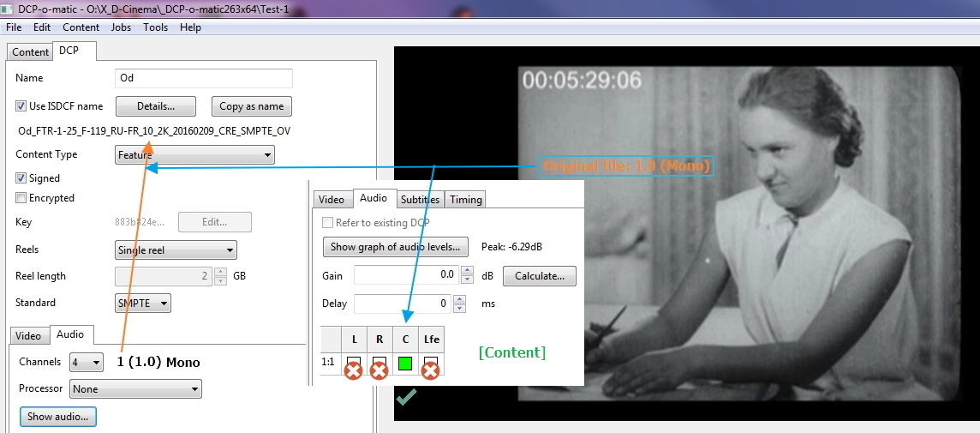This screenshot has width=980, height=433.
Task: Switch to the Timing tab
Action: [x=465, y=200]
